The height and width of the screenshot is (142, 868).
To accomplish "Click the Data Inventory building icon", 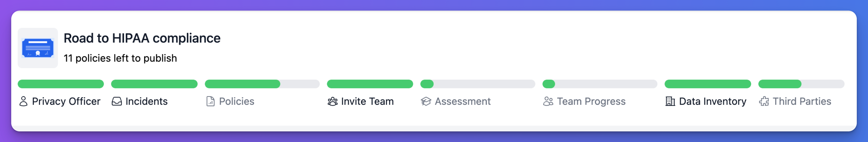I will tap(670, 101).
